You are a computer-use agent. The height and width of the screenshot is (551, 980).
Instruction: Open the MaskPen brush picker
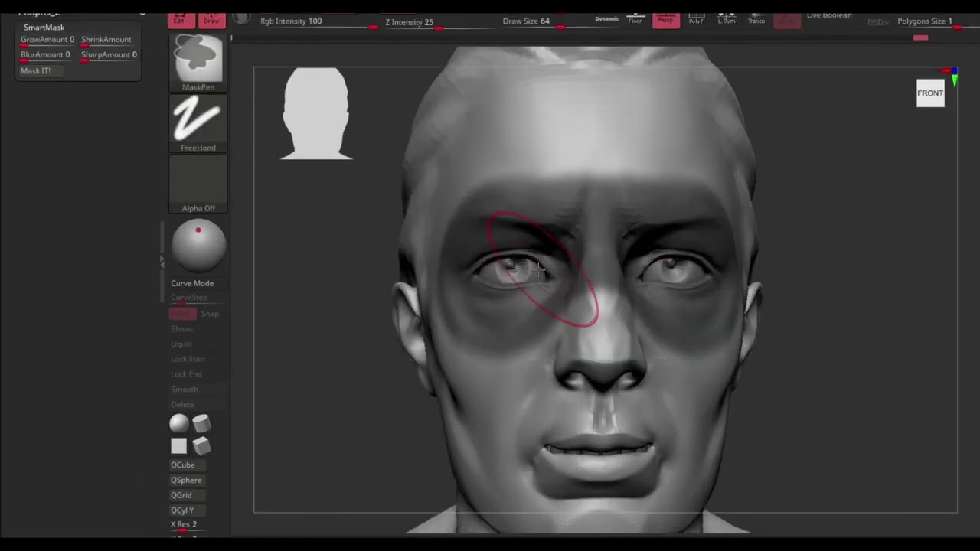coord(198,60)
